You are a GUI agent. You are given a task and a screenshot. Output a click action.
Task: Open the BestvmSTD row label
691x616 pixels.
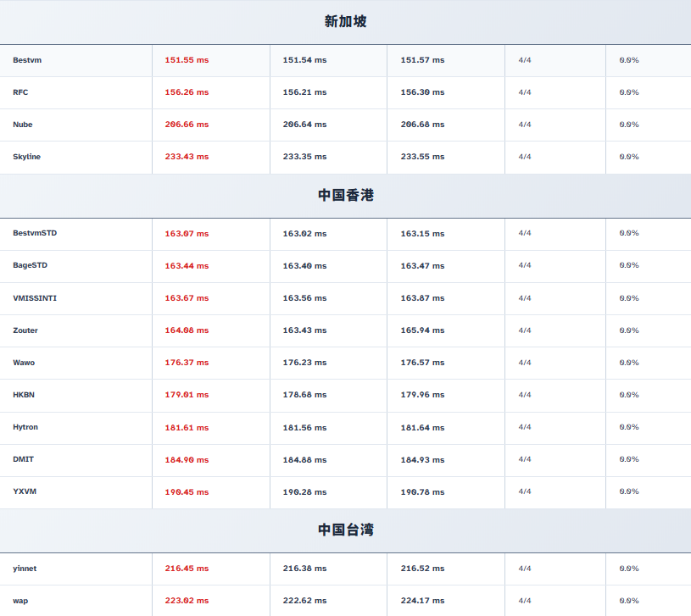tap(35, 233)
